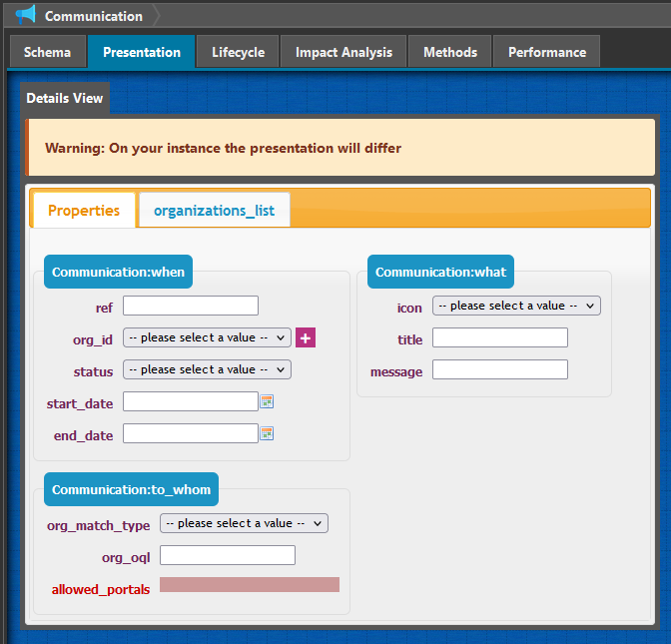Click the plus icon next to org_id

click(306, 337)
